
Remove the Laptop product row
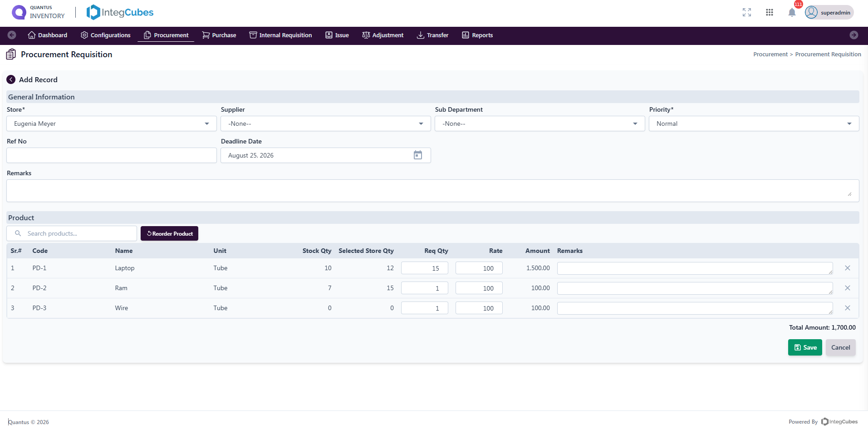[x=848, y=268]
